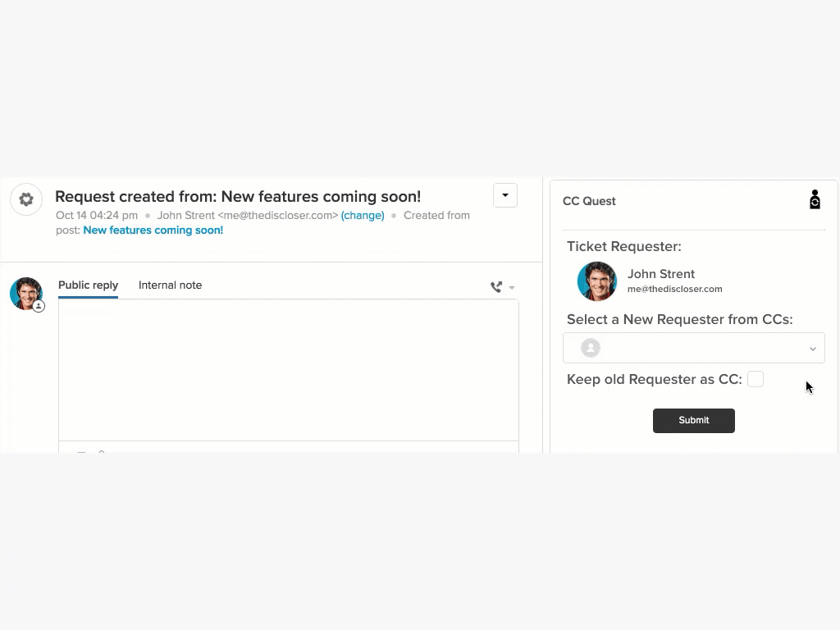Click inside the reply text area
The height and width of the screenshot is (630, 840).
click(x=288, y=370)
